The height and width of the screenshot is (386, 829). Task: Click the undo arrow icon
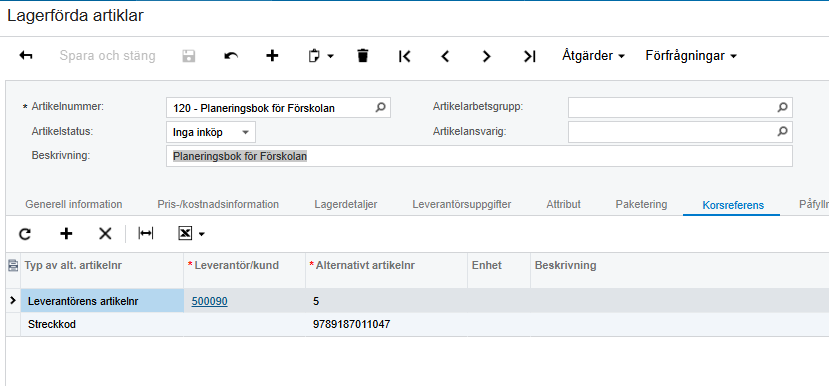(231, 56)
